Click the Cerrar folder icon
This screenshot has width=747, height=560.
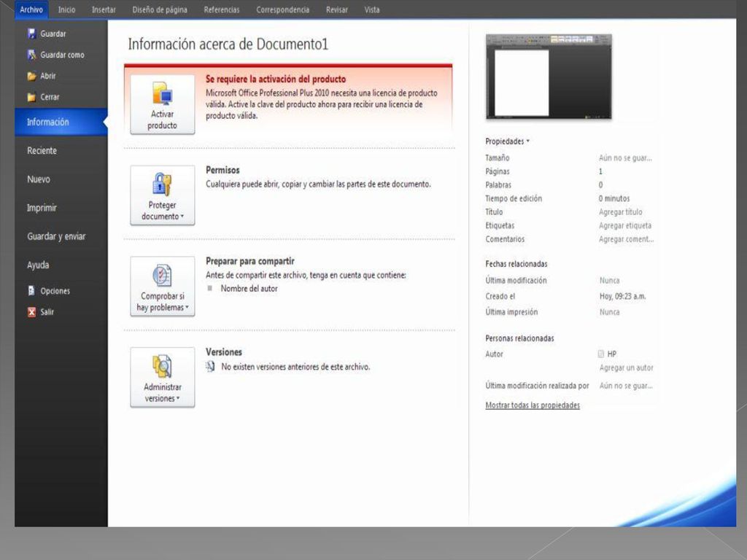click(x=31, y=97)
